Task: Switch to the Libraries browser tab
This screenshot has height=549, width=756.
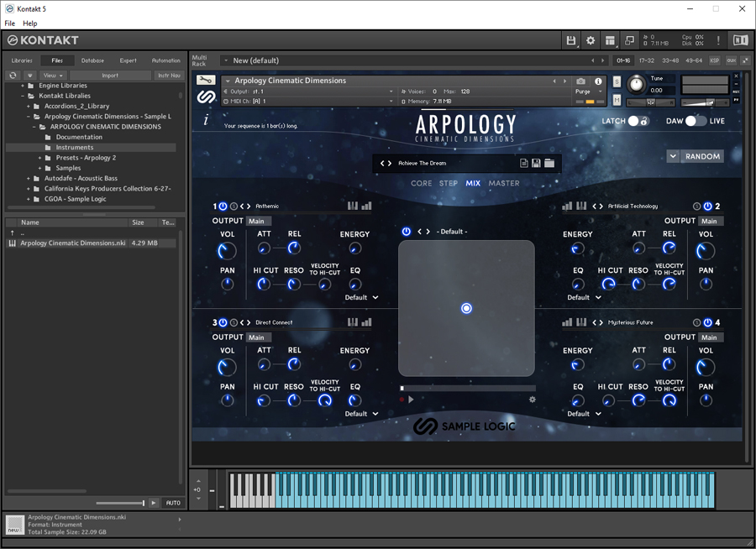Action: point(22,60)
